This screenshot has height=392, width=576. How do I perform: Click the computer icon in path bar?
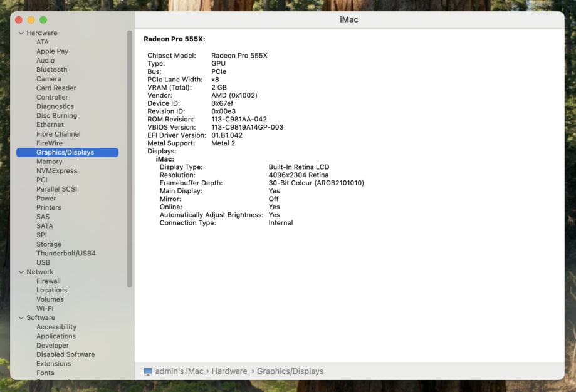pos(148,371)
